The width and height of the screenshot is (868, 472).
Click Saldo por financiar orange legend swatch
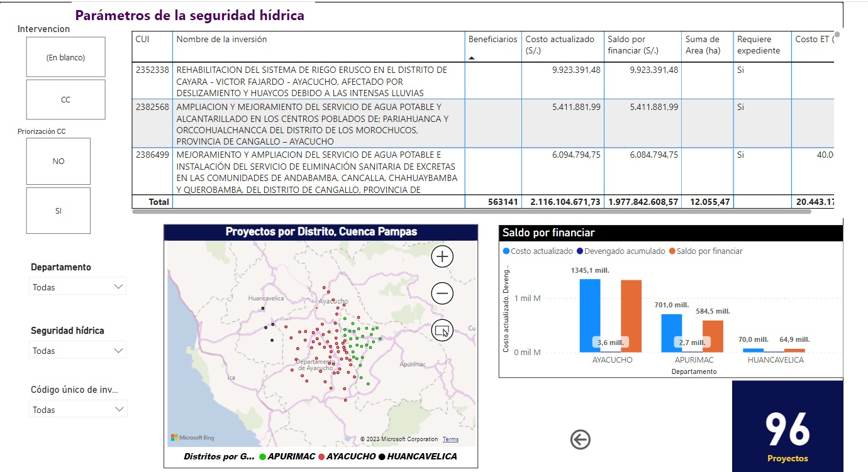point(672,251)
